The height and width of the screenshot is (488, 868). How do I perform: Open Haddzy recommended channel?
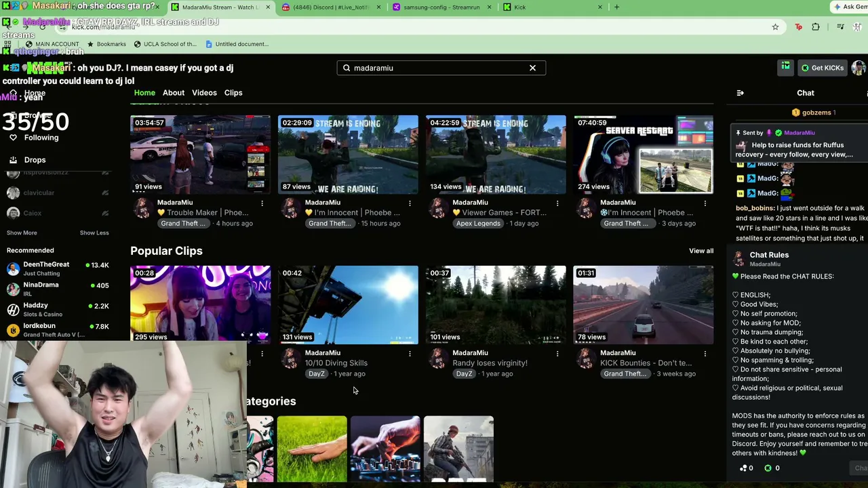pyautogui.click(x=58, y=310)
